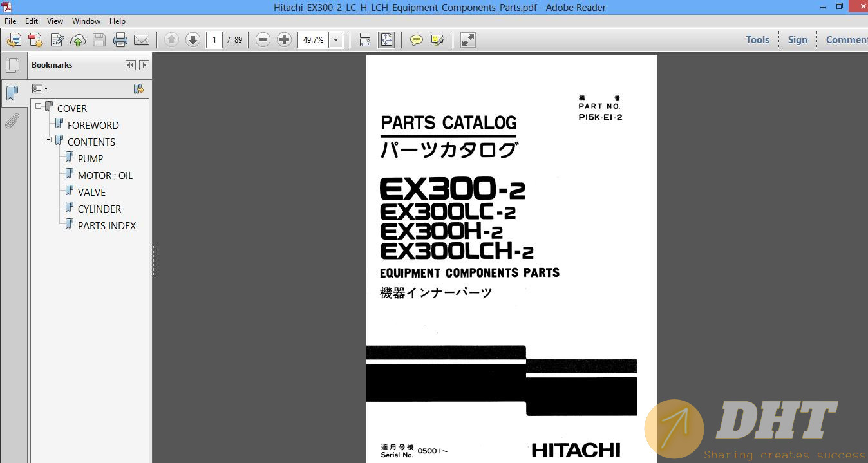Viewport: 868px width, 463px height.
Task: Click the Create PDF online toolbar icon
Action: [x=14, y=40]
